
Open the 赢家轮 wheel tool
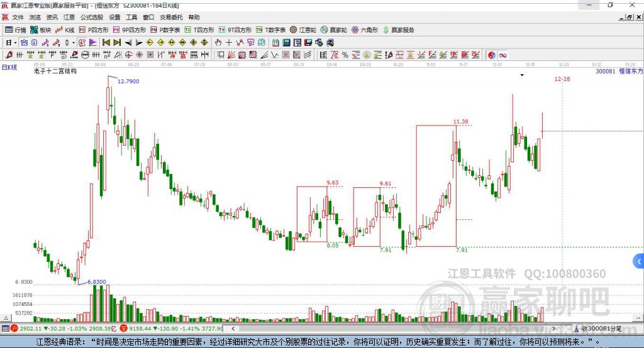(334, 30)
